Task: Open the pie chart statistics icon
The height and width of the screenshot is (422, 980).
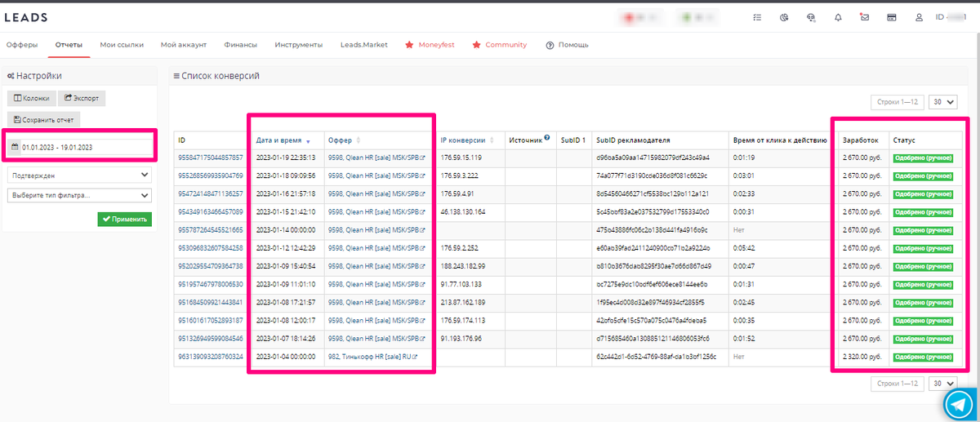Action: pyautogui.click(x=783, y=17)
